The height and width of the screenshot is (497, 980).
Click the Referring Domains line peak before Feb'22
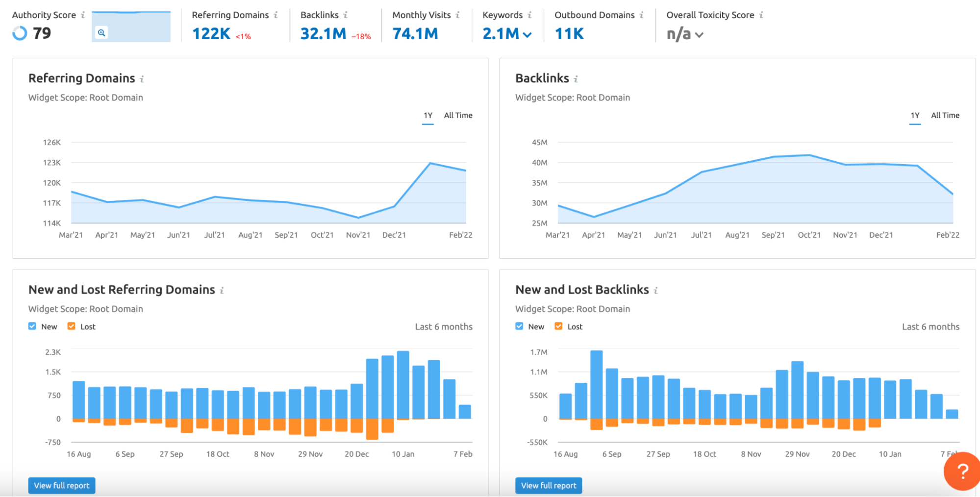[430, 163]
